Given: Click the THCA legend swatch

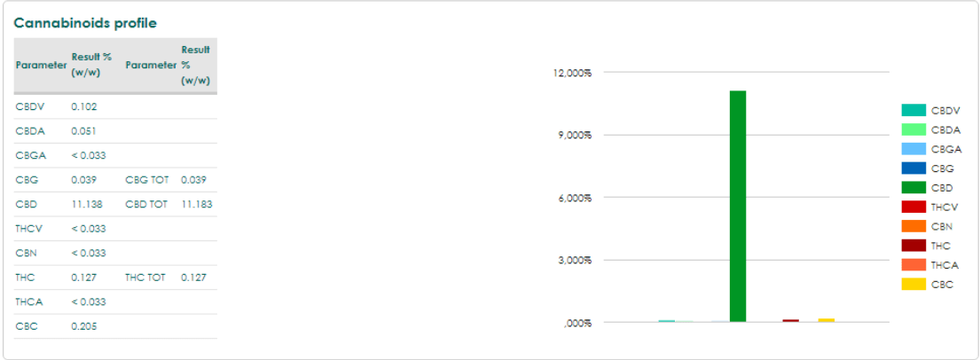Looking at the screenshot, I should click(x=913, y=265).
